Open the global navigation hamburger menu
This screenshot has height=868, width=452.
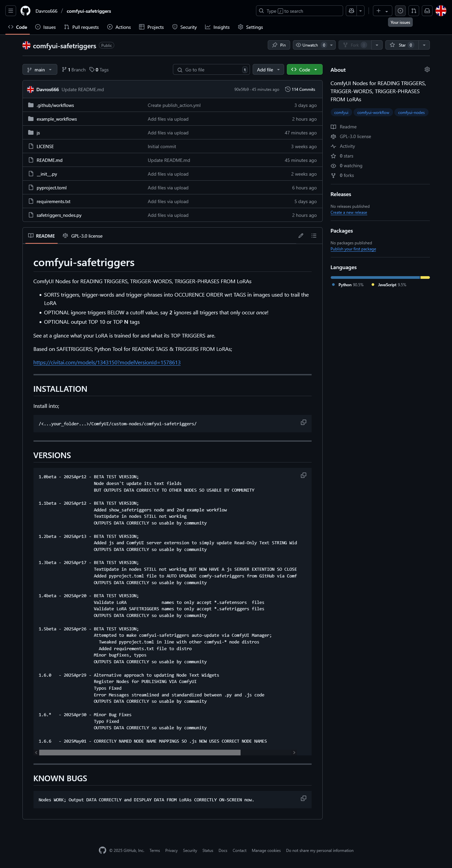click(x=11, y=11)
